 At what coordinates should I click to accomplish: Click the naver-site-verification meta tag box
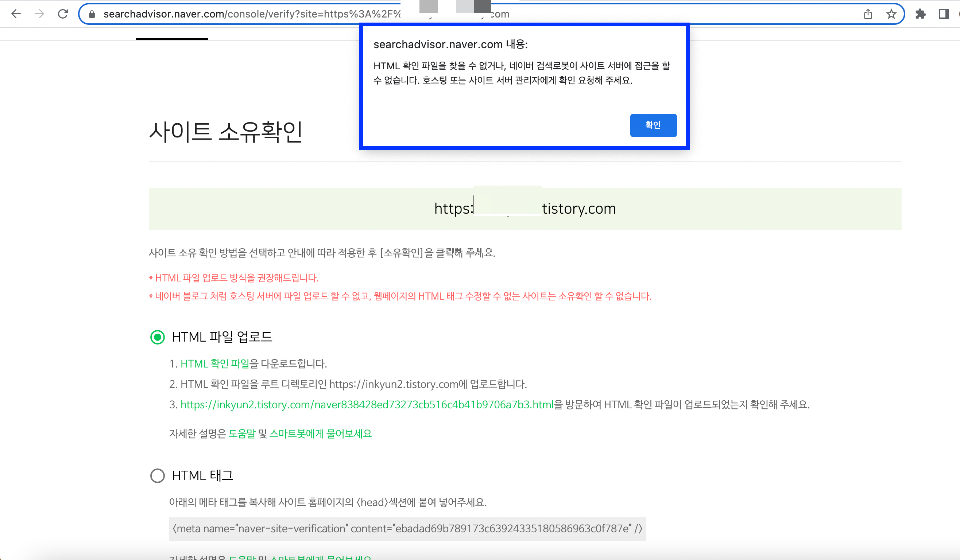coord(407,528)
